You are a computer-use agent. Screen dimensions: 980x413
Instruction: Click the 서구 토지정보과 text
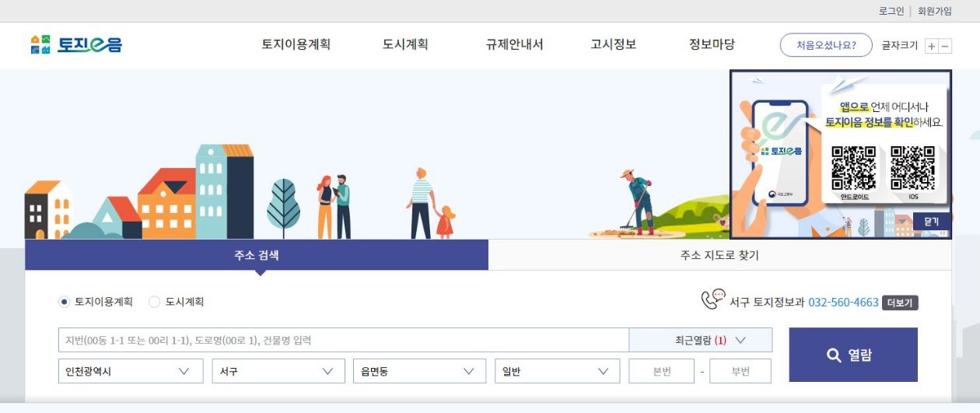767,302
